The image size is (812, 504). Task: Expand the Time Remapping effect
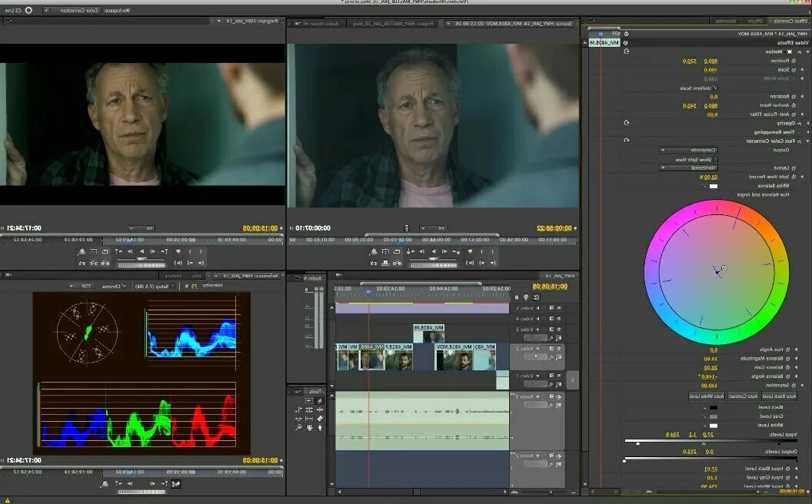click(x=807, y=132)
